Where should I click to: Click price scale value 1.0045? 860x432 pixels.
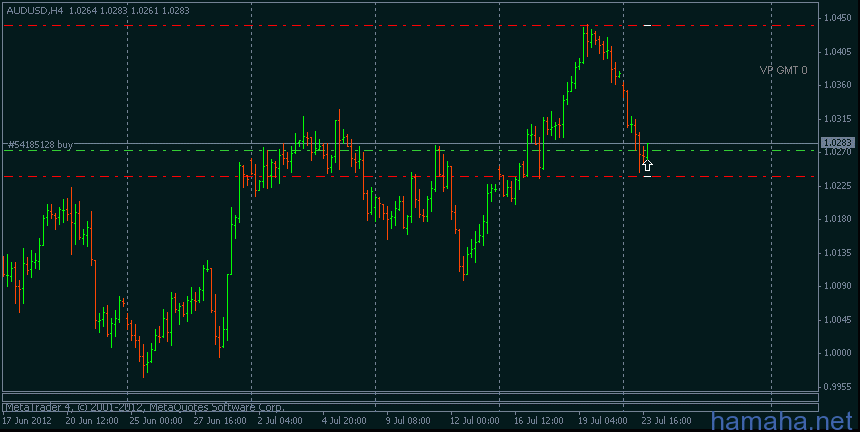(838, 320)
